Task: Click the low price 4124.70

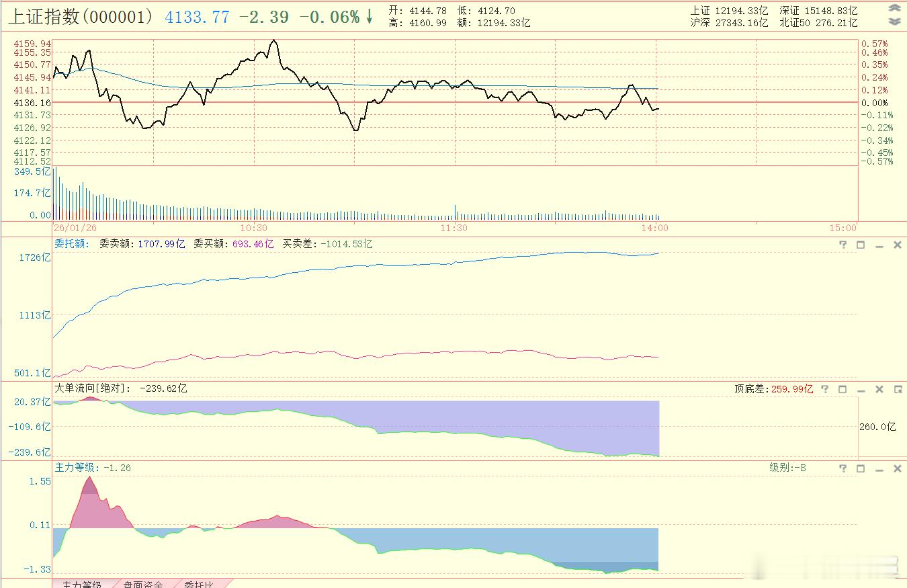Action: [x=496, y=11]
